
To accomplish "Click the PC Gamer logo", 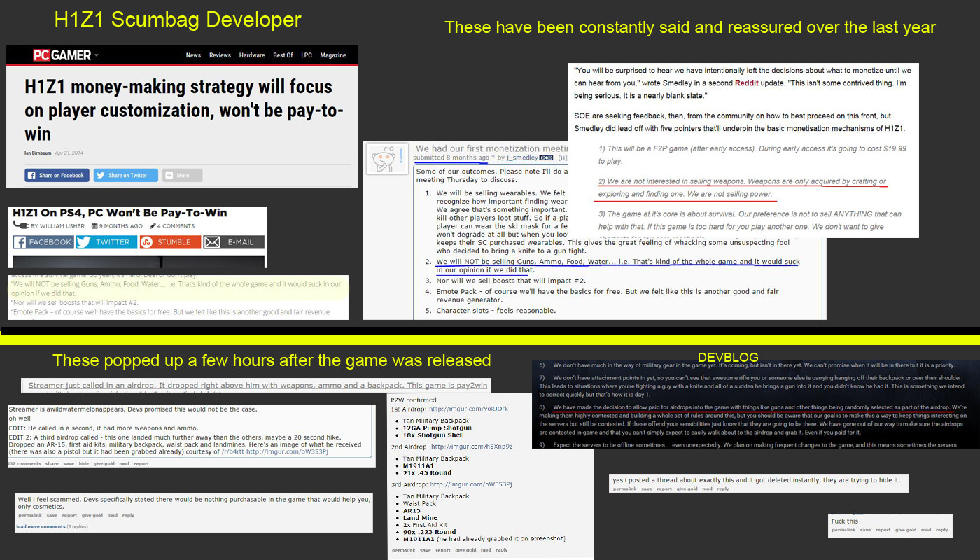I will (x=62, y=55).
